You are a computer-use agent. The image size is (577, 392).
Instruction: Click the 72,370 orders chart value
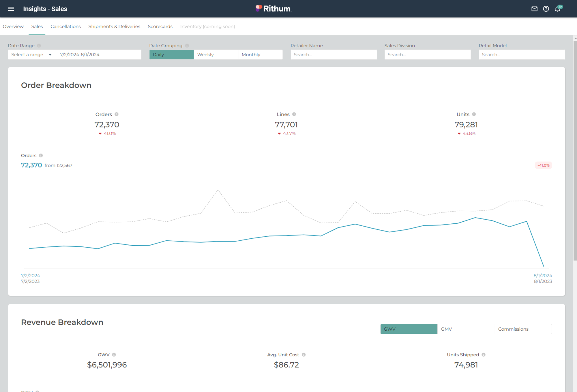[x=31, y=165]
